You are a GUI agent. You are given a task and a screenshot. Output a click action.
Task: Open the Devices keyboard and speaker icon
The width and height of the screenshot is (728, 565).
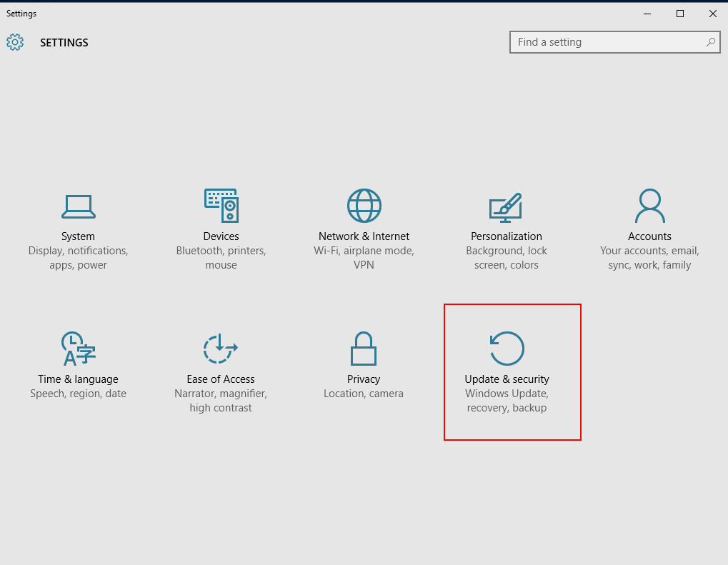point(221,206)
